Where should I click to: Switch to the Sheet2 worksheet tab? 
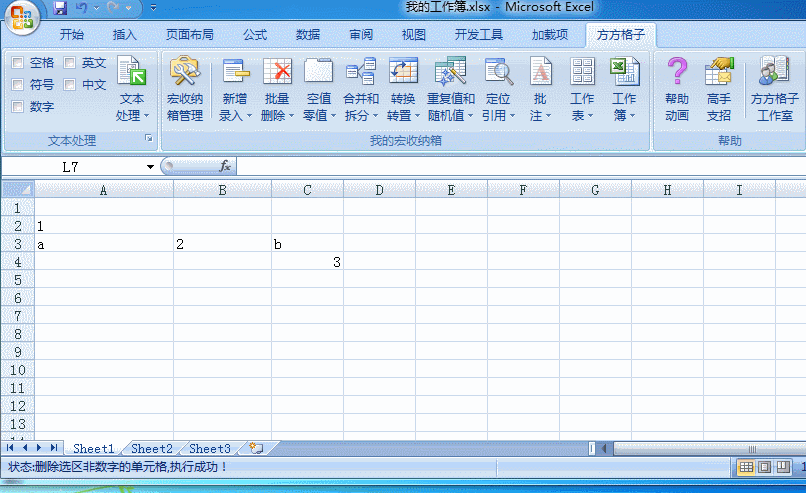pyautogui.click(x=152, y=449)
